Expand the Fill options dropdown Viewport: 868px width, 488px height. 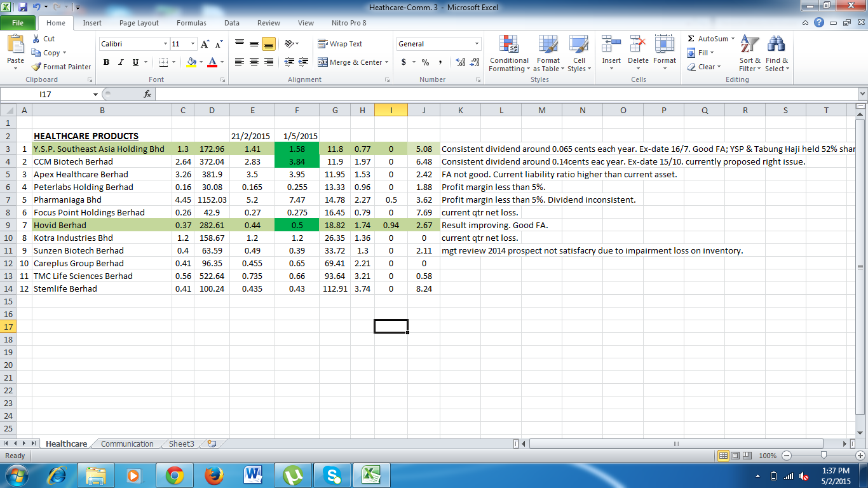point(712,53)
